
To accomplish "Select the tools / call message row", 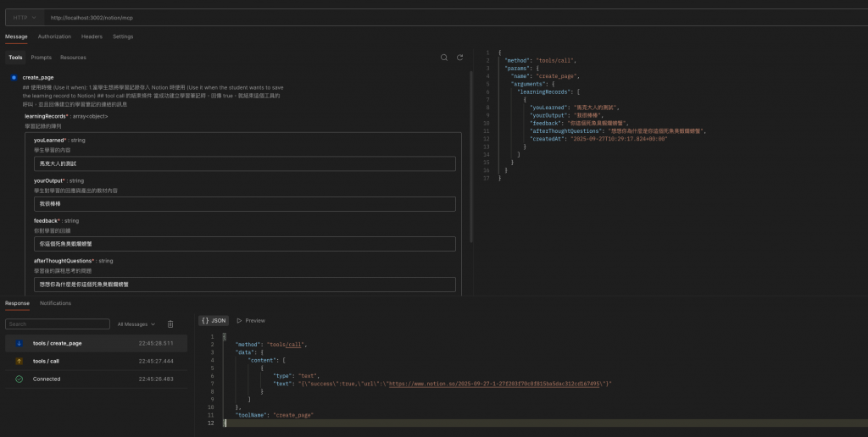I will pos(97,362).
